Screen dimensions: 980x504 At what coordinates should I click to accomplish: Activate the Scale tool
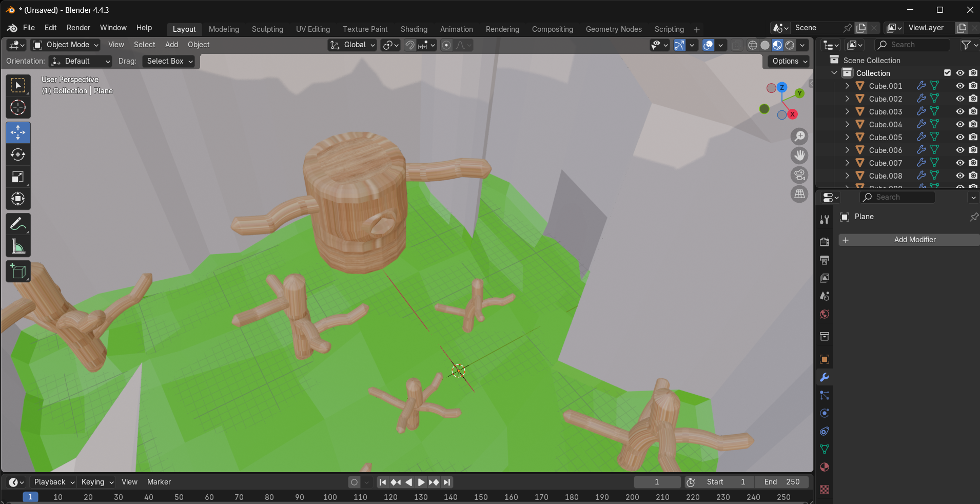pos(18,177)
